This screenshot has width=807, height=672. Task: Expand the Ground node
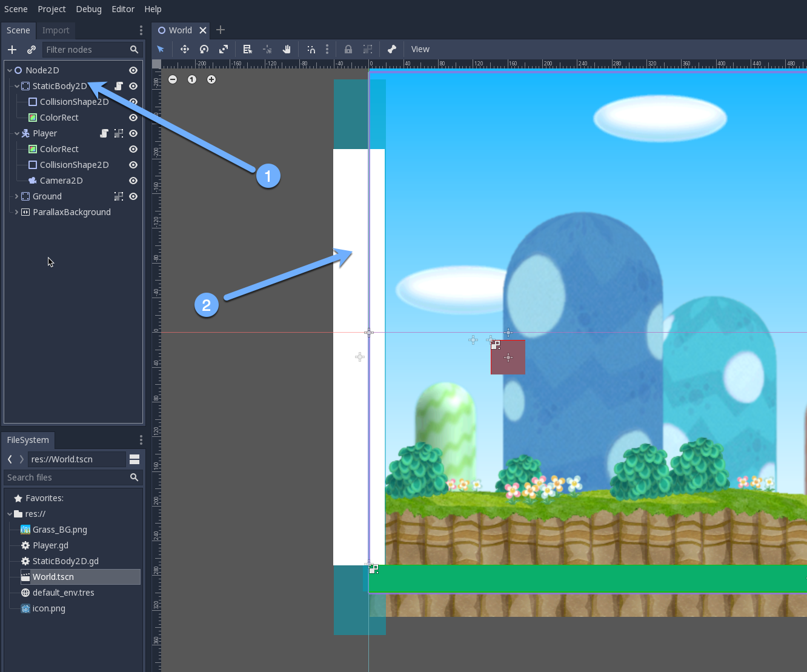(17, 196)
